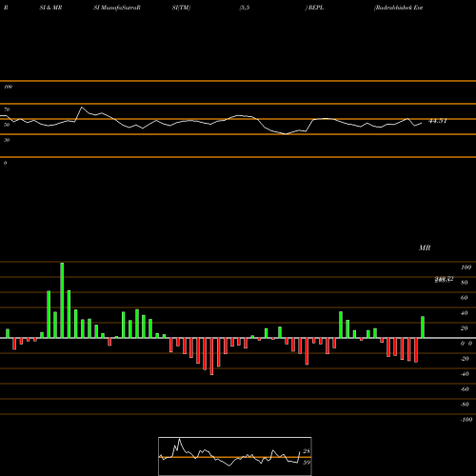Click the '80' label on MR axis
The width and height of the screenshot is (476, 476).
click(x=465, y=283)
